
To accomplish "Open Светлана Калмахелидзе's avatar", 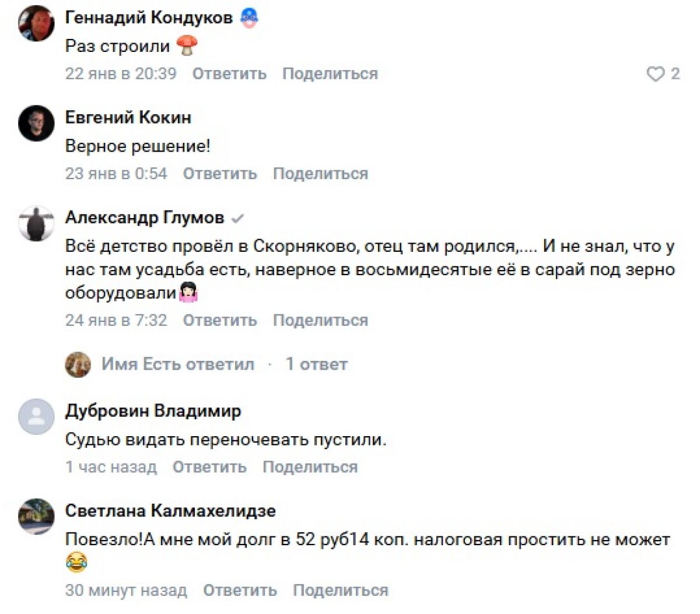I will tap(37, 516).
